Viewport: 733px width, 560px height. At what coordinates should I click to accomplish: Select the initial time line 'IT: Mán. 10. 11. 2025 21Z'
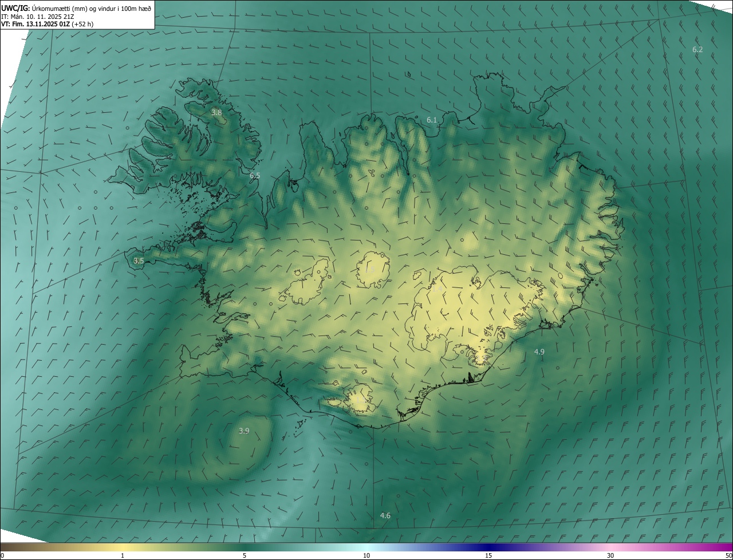38,17
